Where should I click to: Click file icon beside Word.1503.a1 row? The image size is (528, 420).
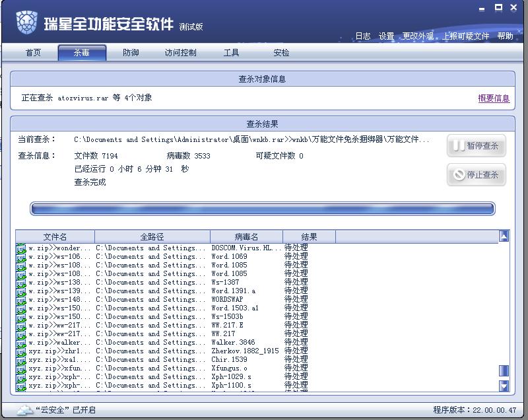(21, 308)
